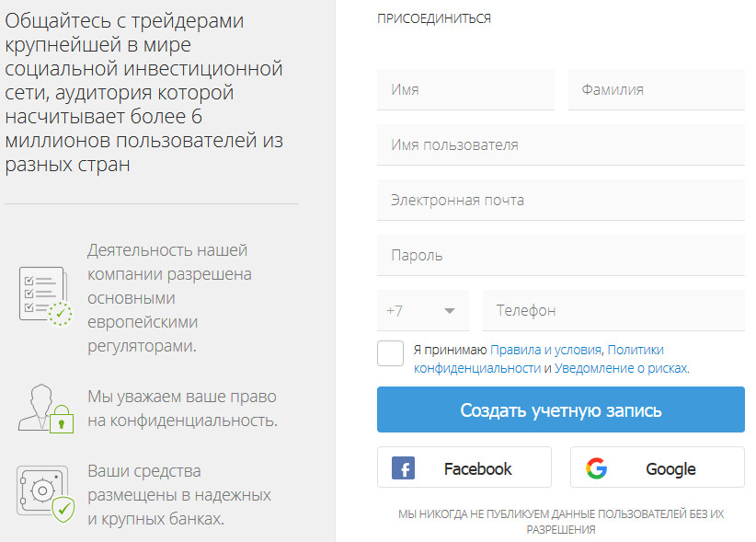Sign up with the Google button

pyautogui.click(x=657, y=467)
